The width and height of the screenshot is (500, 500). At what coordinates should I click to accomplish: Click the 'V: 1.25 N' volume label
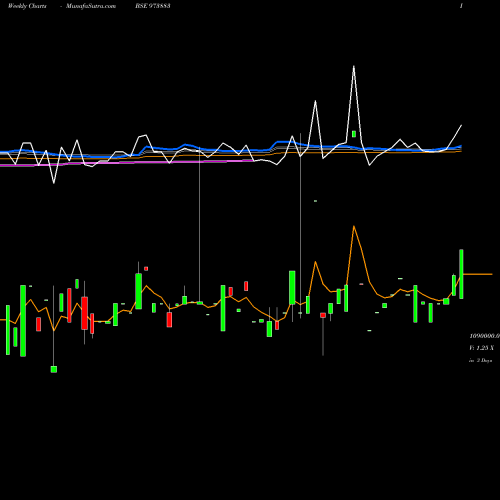(482, 348)
